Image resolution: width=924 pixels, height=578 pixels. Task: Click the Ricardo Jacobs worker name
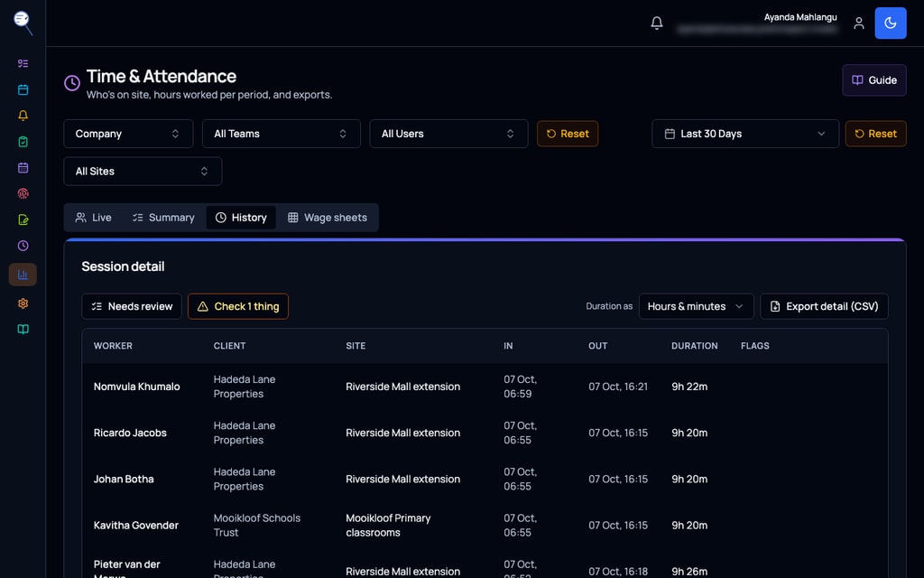point(130,433)
